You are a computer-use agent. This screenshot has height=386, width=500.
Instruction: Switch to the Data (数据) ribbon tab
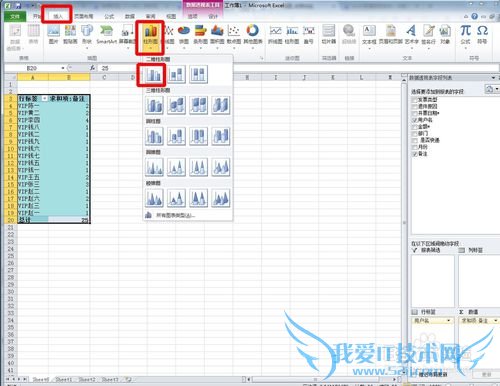coord(130,16)
